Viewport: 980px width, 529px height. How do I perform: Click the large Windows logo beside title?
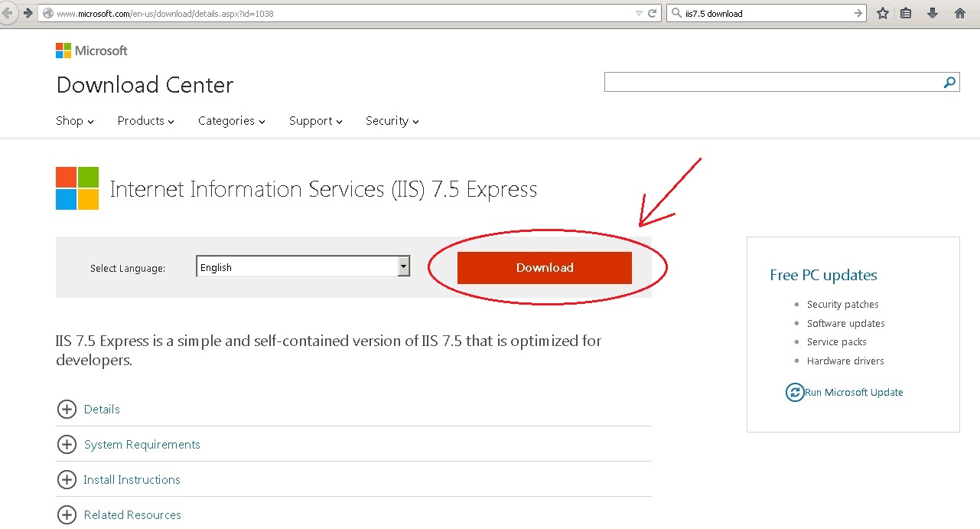77,188
